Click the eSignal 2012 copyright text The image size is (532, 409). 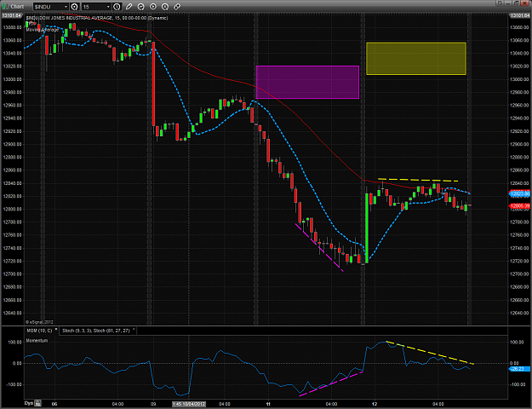pos(39,322)
